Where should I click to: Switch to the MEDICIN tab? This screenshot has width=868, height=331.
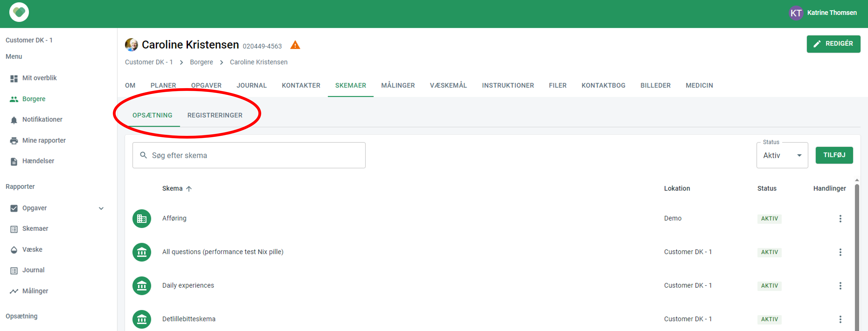click(x=699, y=86)
